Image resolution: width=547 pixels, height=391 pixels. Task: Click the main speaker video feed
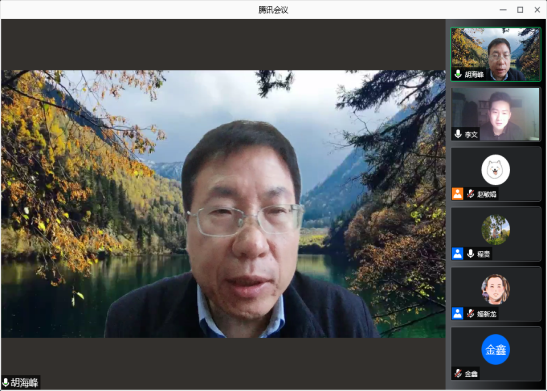(x=223, y=204)
